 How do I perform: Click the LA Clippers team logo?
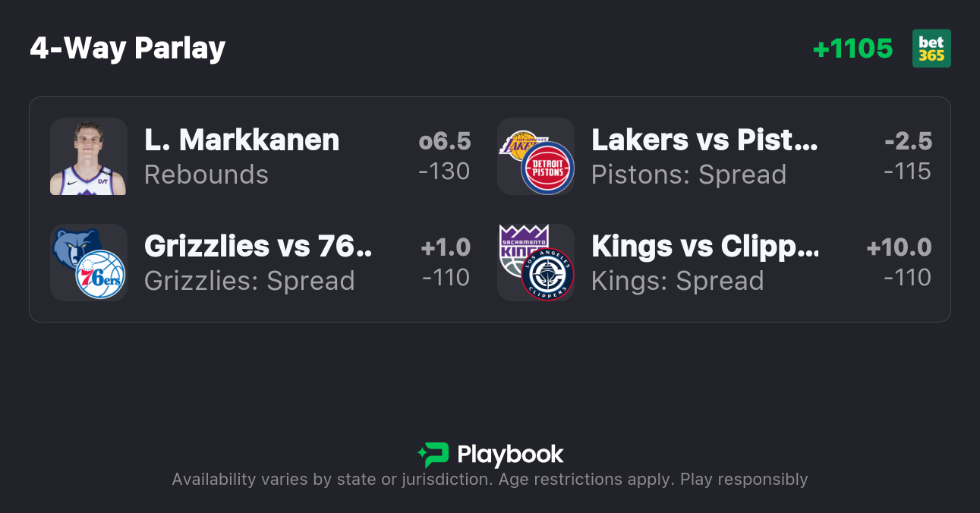coord(547,274)
